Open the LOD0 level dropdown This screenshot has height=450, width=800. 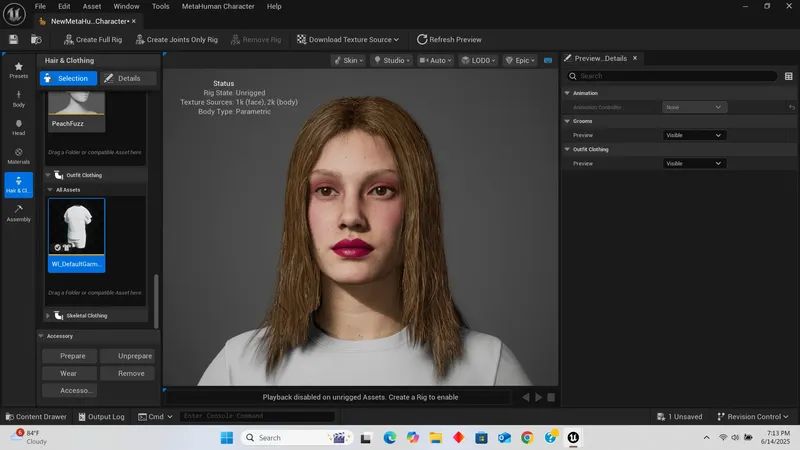(478, 60)
